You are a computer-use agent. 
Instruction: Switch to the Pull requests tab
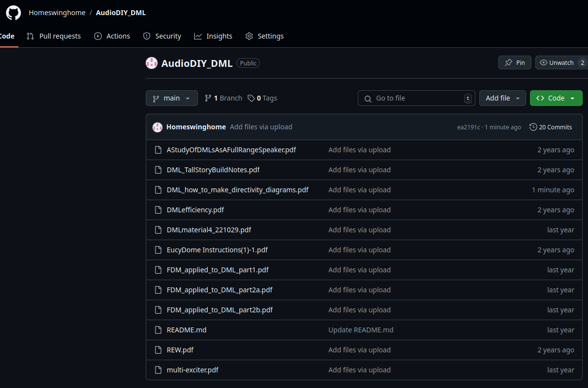coord(54,36)
